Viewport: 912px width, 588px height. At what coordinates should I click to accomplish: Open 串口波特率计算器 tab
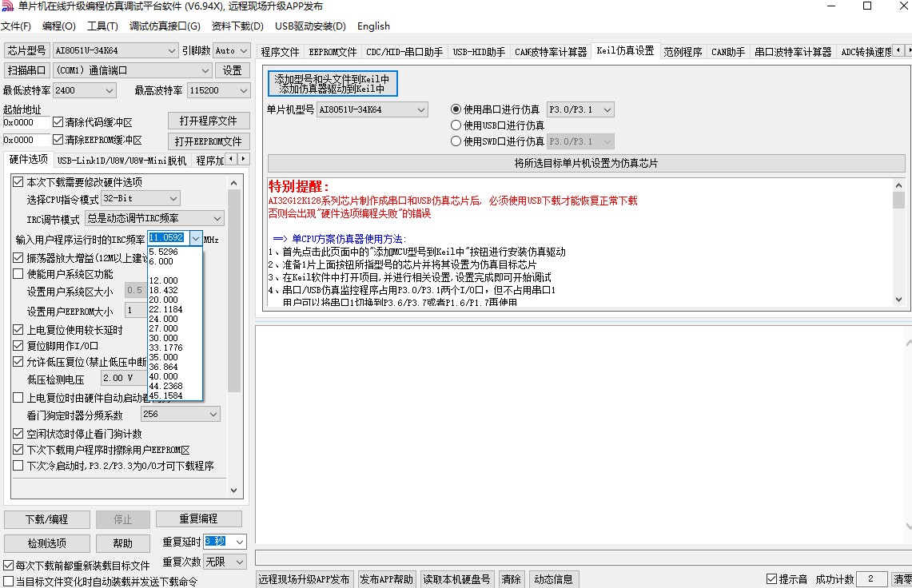pyautogui.click(x=793, y=52)
